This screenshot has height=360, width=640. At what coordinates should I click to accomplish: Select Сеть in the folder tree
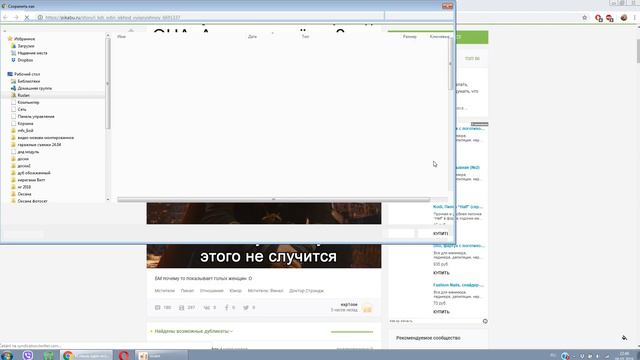pyautogui.click(x=22, y=109)
